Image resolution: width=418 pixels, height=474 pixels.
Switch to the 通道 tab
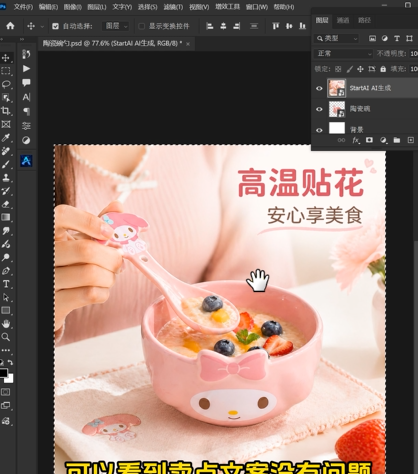pyautogui.click(x=343, y=20)
